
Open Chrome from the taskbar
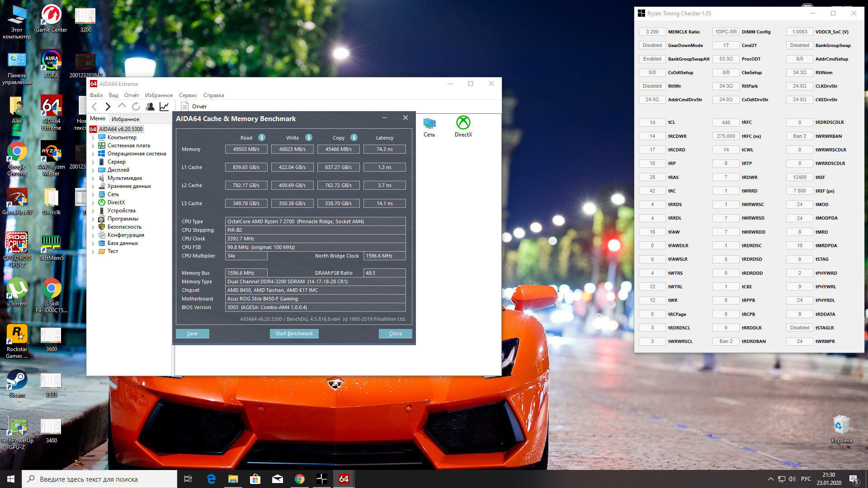pyautogui.click(x=299, y=479)
